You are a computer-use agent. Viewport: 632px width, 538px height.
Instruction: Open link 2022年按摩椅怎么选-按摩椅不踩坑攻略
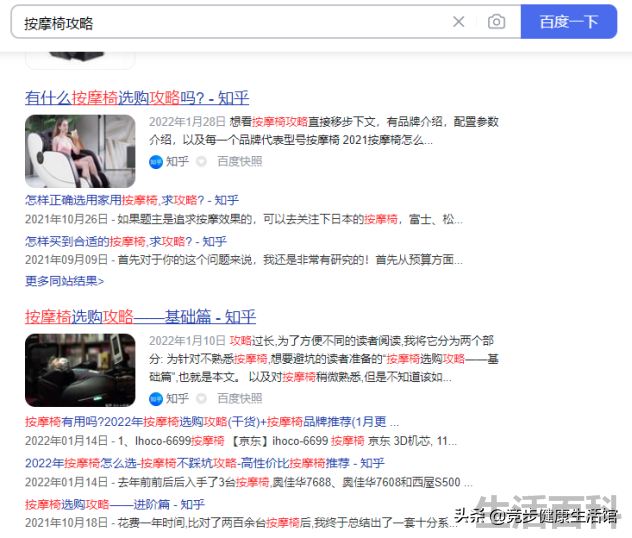[x=205, y=463]
